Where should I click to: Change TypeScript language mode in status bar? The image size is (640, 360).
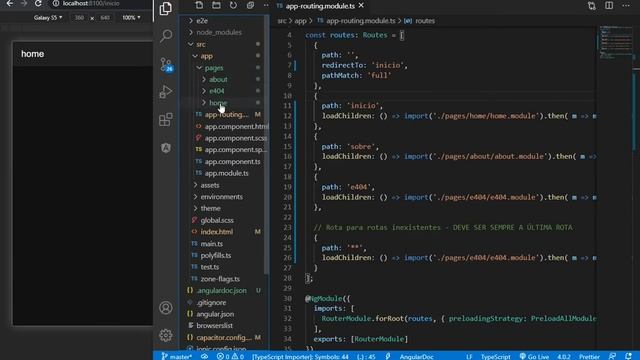496,356
